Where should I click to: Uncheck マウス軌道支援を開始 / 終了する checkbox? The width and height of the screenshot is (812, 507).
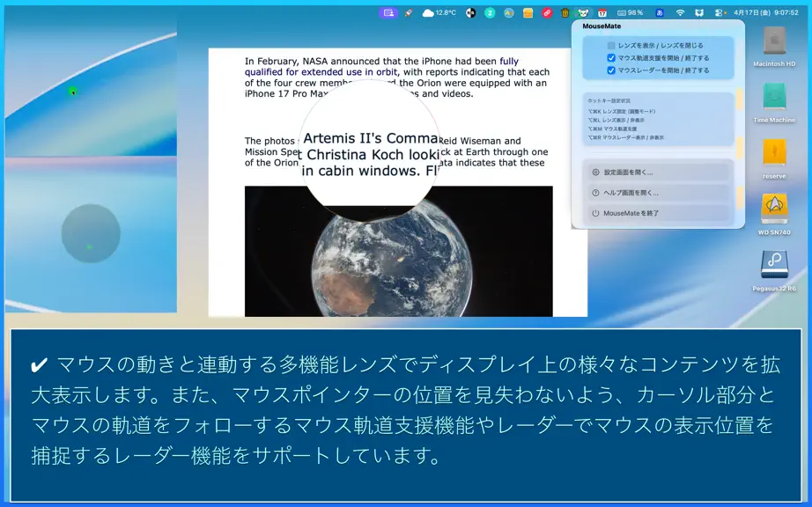click(x=611, y=58)
